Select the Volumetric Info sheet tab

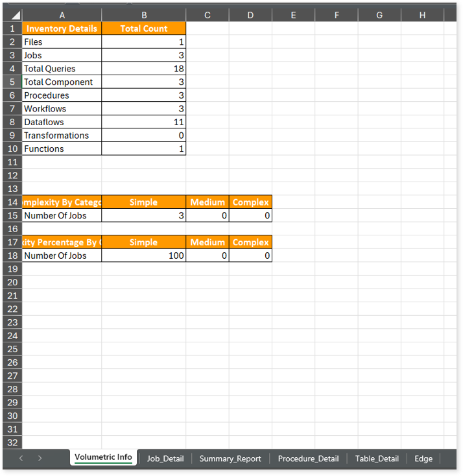[103, 457]
